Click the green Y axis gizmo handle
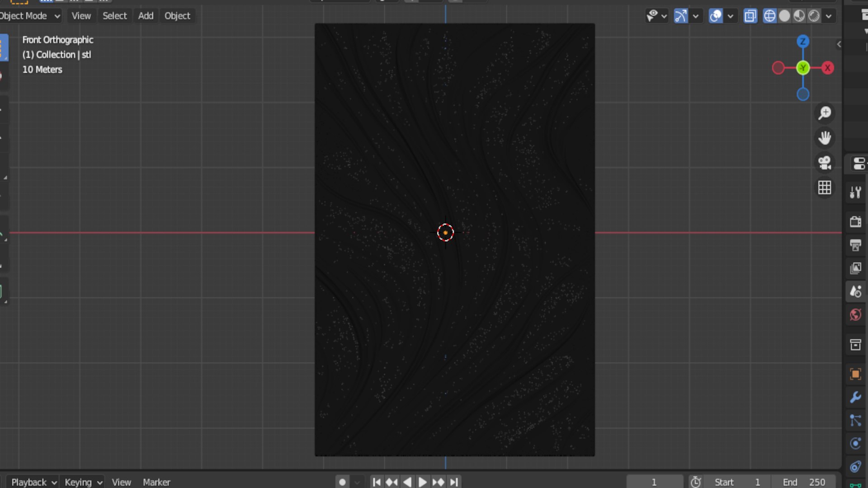Image resolution: width=868 pixels, height=488 pixels. 803,68
